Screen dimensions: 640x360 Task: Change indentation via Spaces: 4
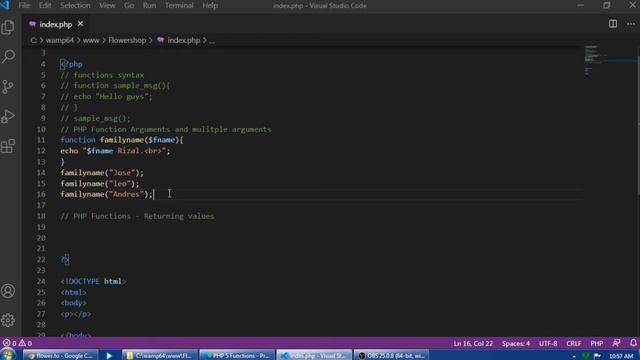click(516, 343)
